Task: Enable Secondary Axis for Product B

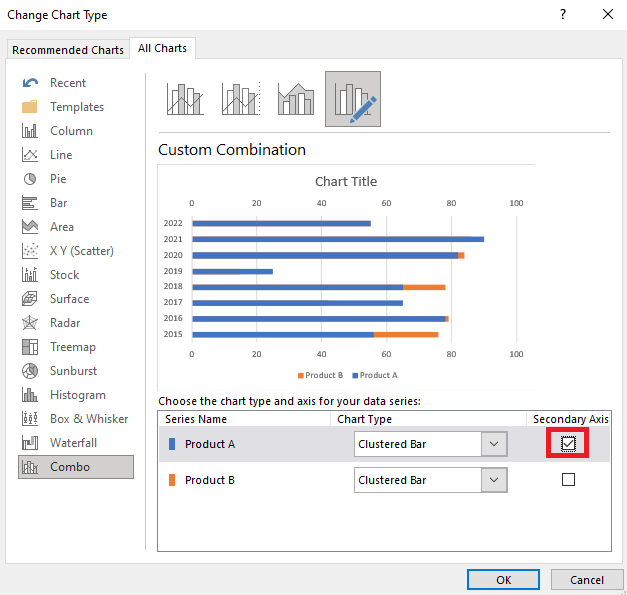Action: click(x=568, y=479)
